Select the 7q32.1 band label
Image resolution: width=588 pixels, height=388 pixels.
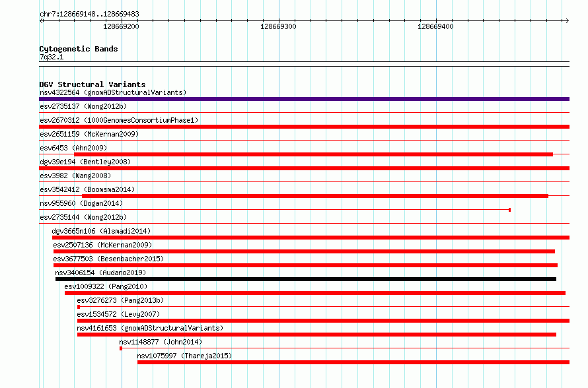52,57
